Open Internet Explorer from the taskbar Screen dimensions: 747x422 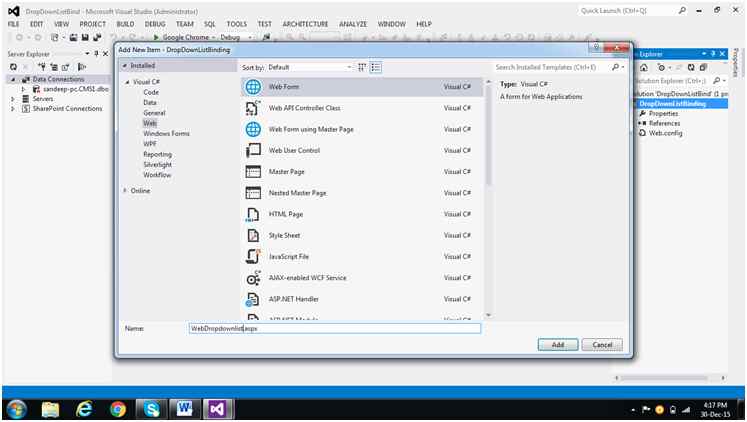(84, 409)
